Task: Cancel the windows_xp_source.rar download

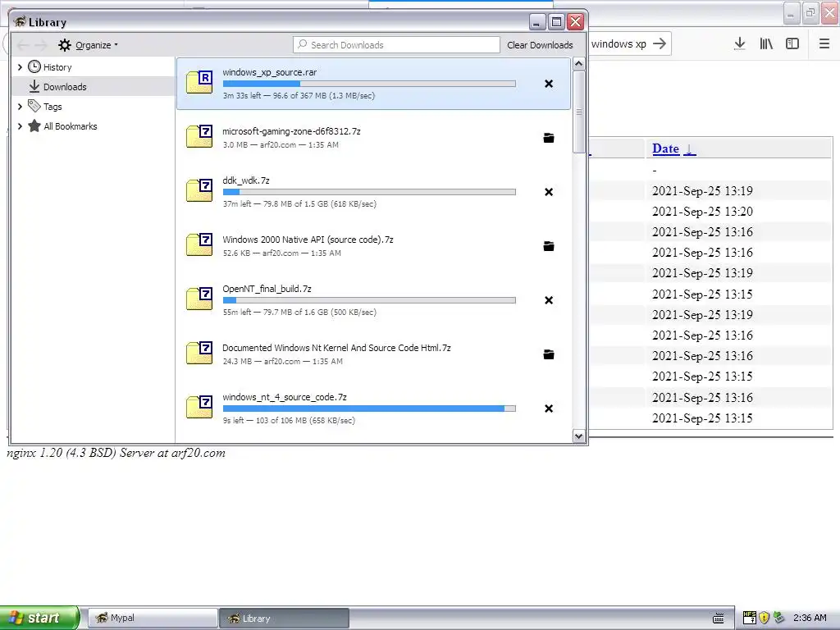Action: 549,84
